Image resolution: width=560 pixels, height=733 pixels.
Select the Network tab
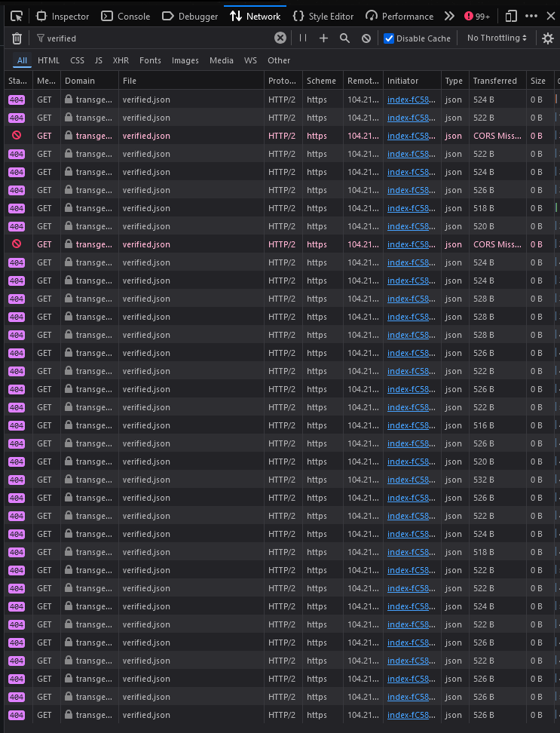(255, 17)
